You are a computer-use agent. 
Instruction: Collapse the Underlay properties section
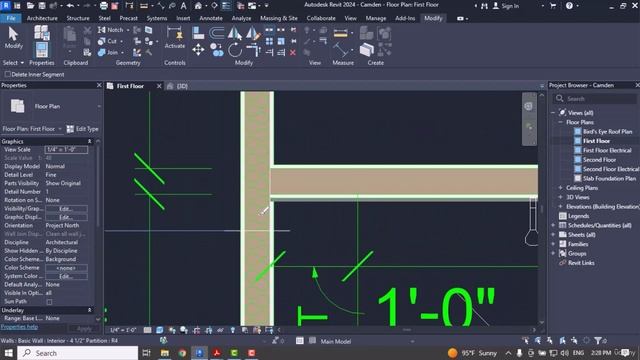pos(89,310)
